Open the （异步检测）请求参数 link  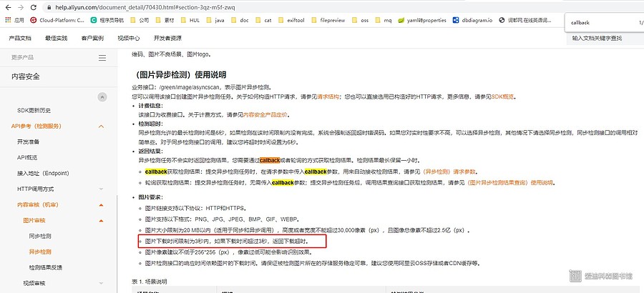pos(450,172)
